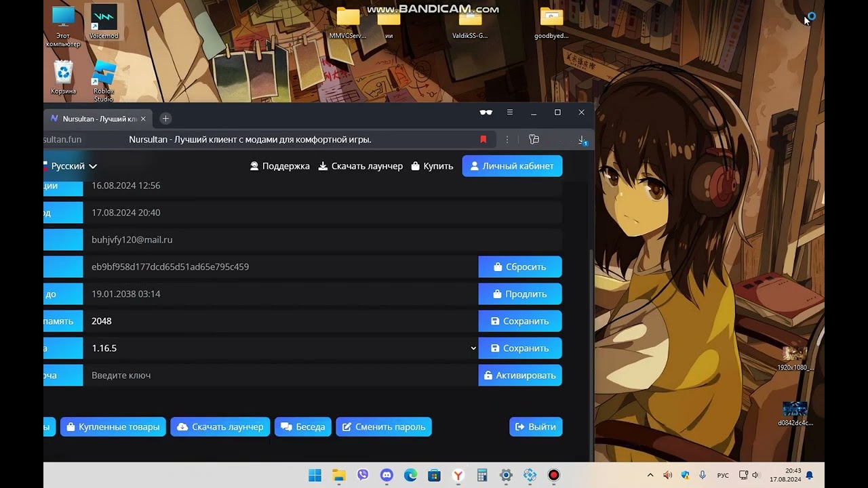Screen dimensions: 868x488
Task: Open the three-dot options in address bar
Action: click(507, 140)
